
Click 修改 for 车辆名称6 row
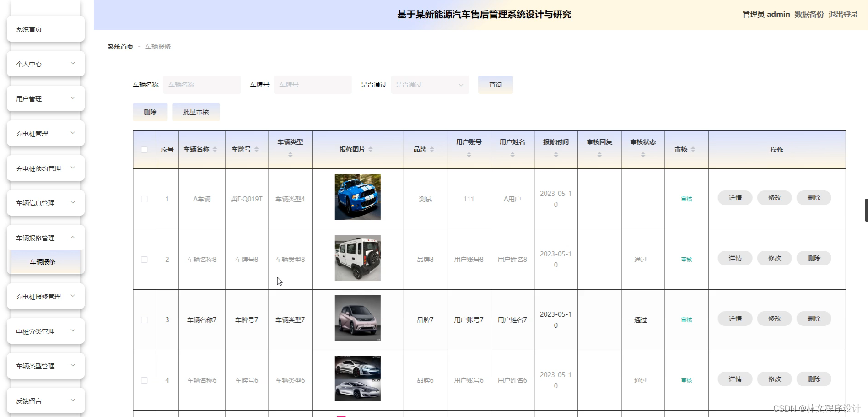pyautogui.click(x=774, y=379)
